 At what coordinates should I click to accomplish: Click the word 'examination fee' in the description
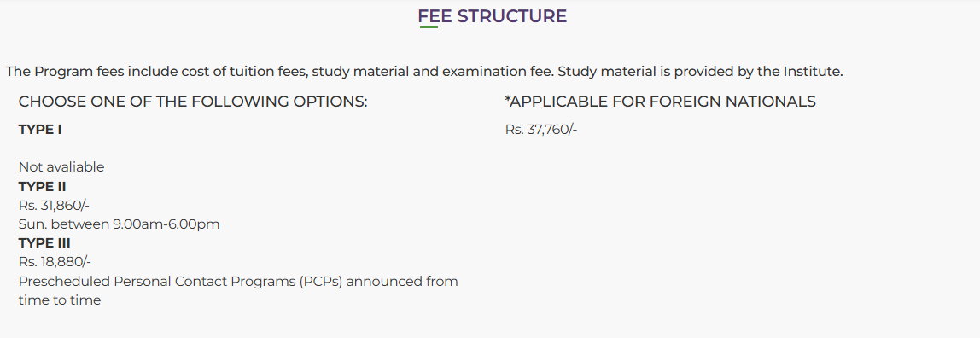498,71
